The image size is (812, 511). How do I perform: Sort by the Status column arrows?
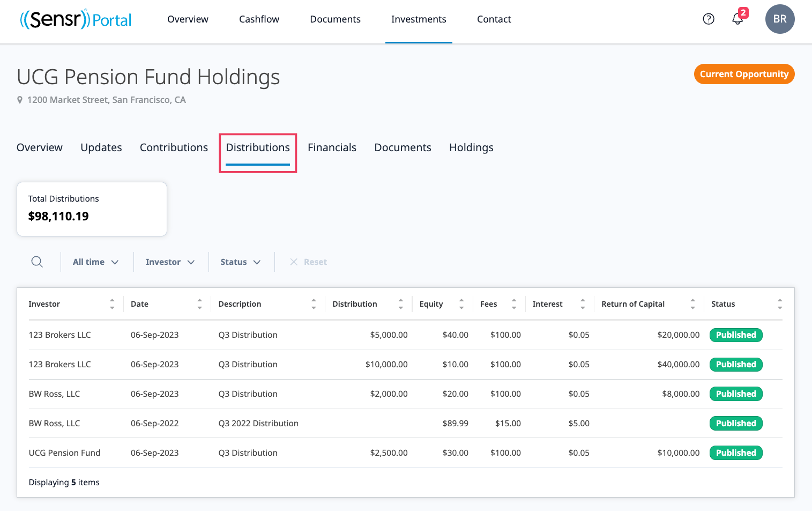pos(780,304)
